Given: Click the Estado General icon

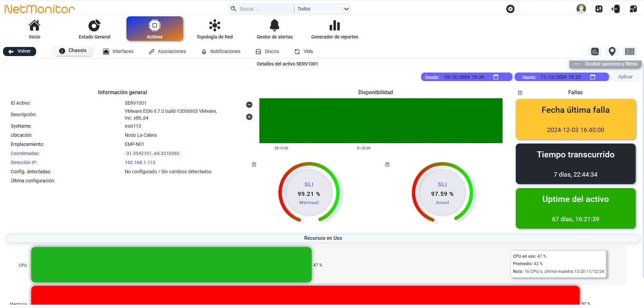Looking at the screenshot, I should (94, 25).
